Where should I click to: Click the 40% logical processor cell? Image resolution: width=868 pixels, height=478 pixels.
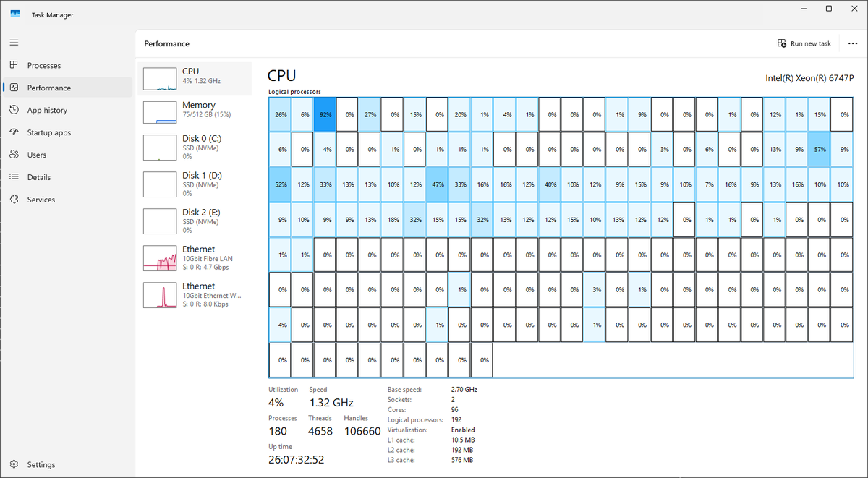tap(550, 184)
